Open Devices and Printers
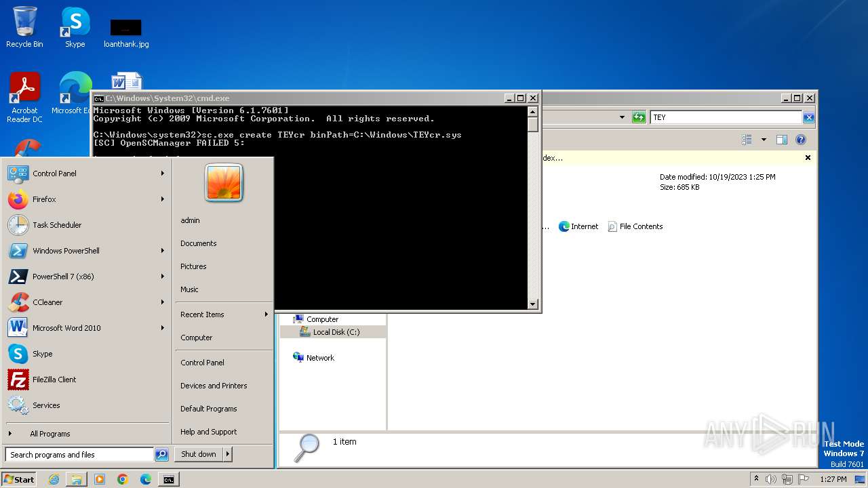This screenshot has width=868, height=488. coord(214,386)
